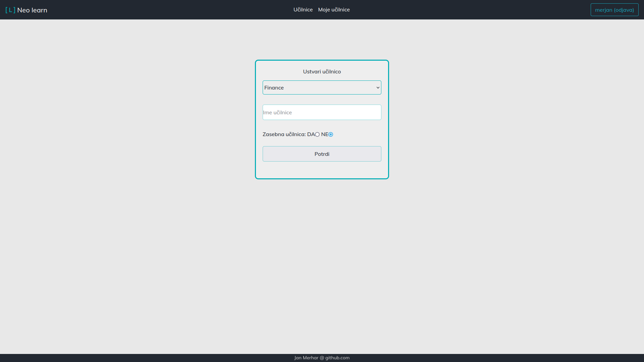The height and width of the screenshot is (362, 644).
Task: Focus the Ime učilnice text field
Action: click(x=321, y=112)
